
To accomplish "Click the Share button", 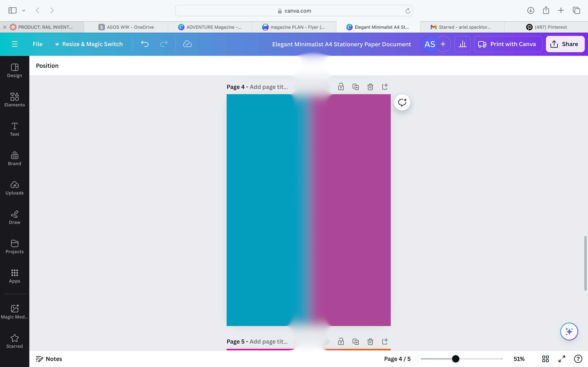I will 565,44.
